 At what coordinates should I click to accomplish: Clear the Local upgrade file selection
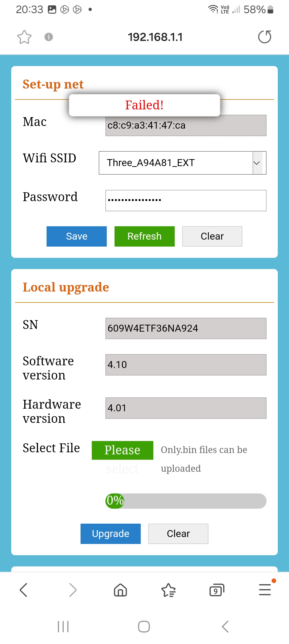tap(178, 534)
